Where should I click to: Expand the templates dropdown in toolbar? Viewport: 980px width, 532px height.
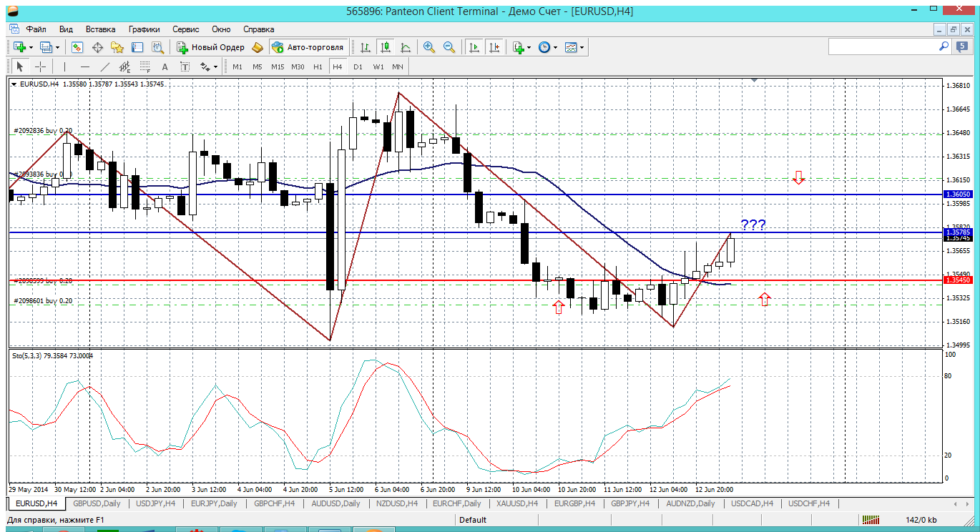[x=582, y=47]
